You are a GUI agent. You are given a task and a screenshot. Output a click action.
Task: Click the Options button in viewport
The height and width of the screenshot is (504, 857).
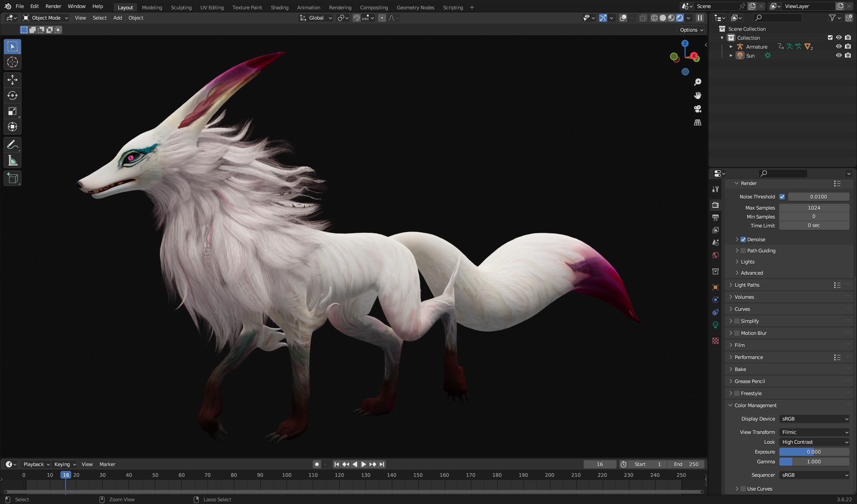(x=691, y=30)
